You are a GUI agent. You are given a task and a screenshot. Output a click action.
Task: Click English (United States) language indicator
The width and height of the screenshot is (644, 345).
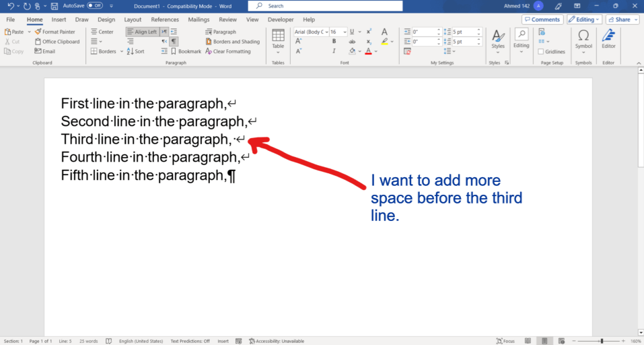pyautogui.click(x=141, y=341)
